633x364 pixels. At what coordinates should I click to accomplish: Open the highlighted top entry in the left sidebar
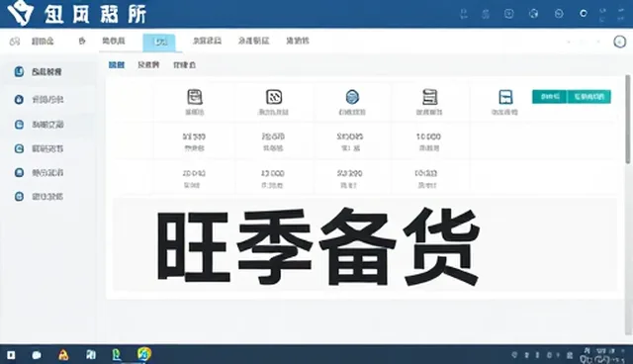tap(47, 72)
